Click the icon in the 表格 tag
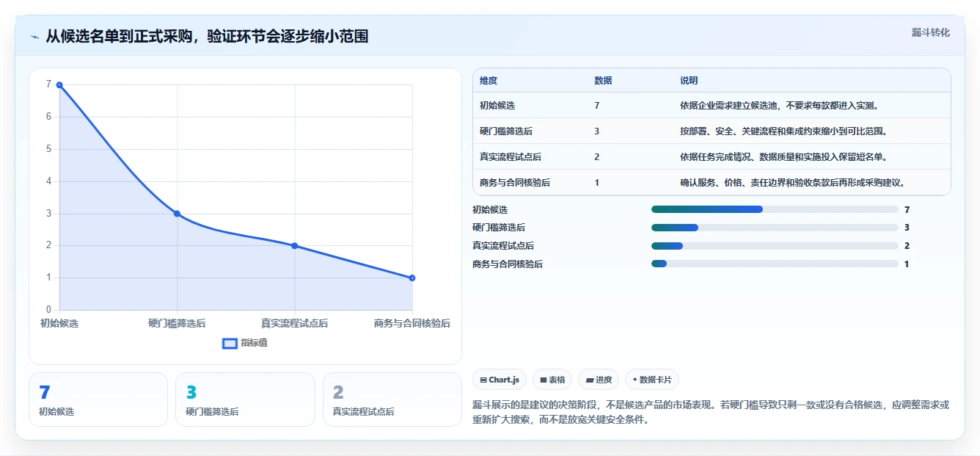 pyautogui.click(x=543, y=380)
